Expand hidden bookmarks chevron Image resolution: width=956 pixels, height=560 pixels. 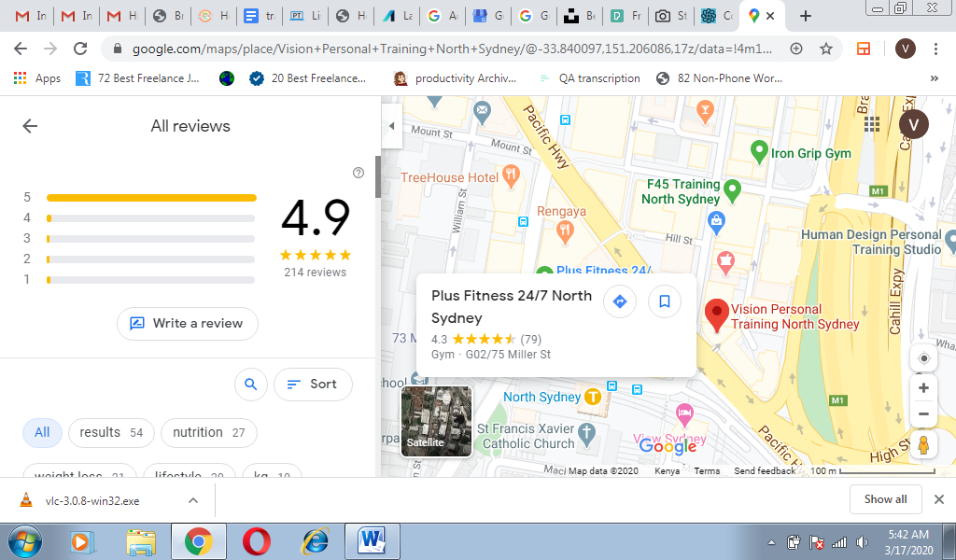click(934, 78)
